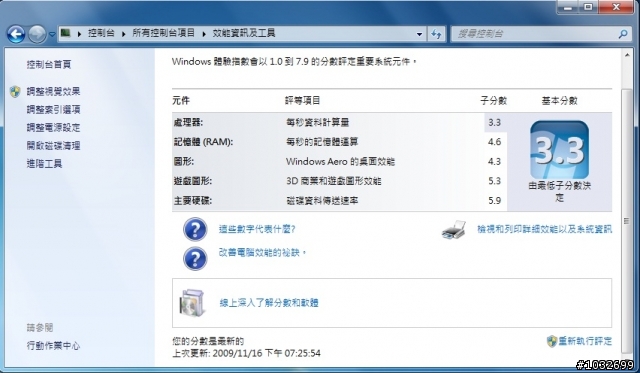Refresh the page with the refresh button
The image size is (640, 373).
436,34
